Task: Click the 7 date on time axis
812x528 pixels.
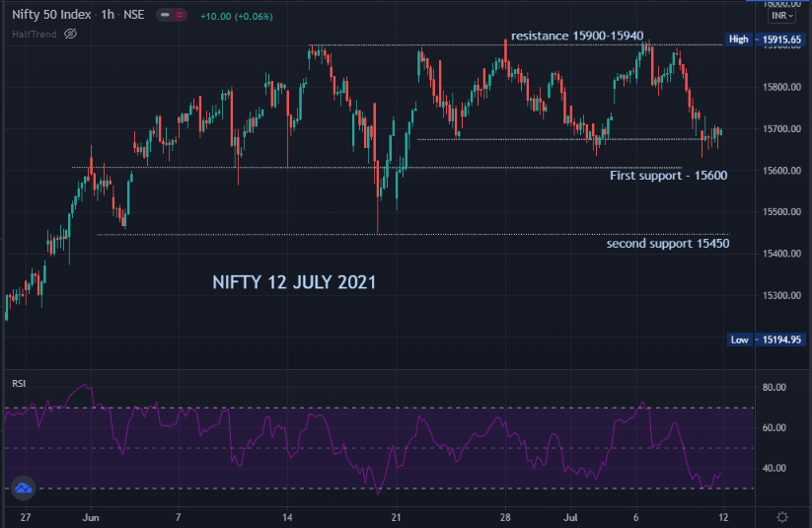Action: (x=179, y=517)
